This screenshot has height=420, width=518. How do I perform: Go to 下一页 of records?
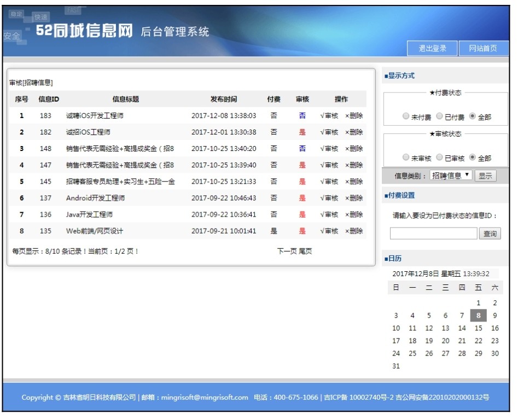[287, 251]
